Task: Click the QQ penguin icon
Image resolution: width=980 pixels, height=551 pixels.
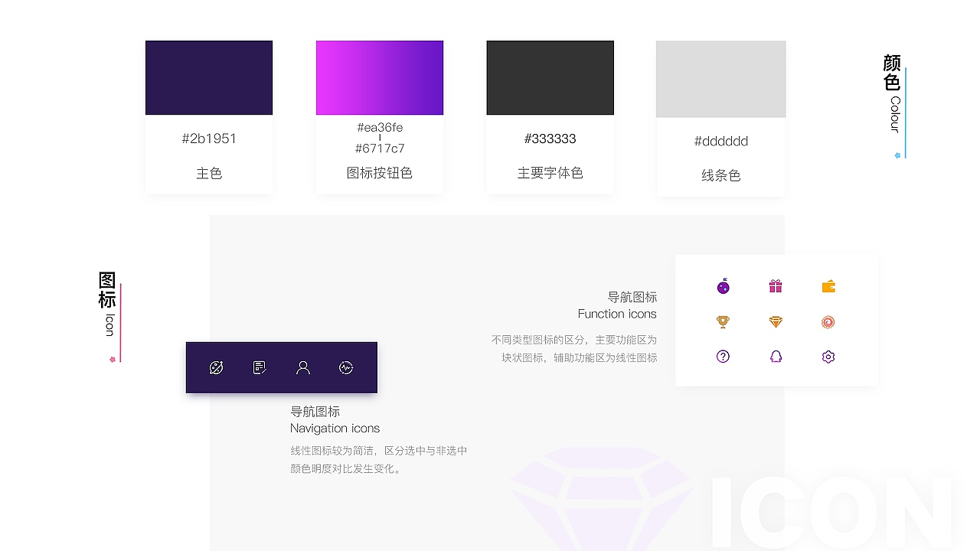Action: click(776, 357)
